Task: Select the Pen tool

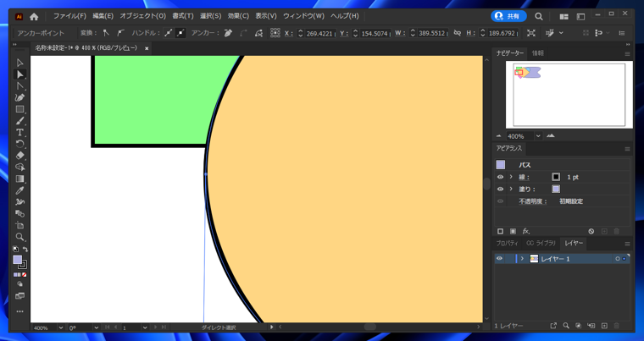Action: [19, 98]
